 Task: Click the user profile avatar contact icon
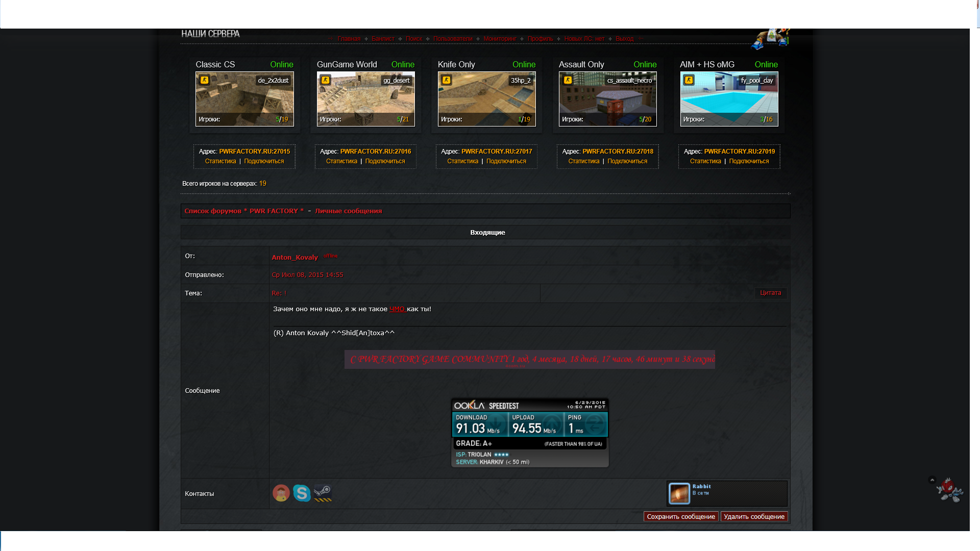click(281, 493)
